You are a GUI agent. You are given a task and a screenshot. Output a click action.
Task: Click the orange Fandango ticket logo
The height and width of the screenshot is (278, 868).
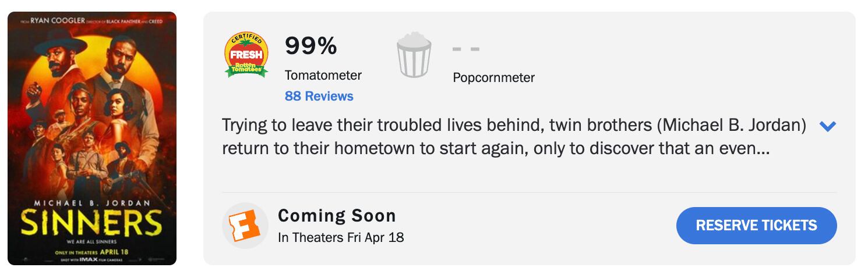tap(244, 226)
